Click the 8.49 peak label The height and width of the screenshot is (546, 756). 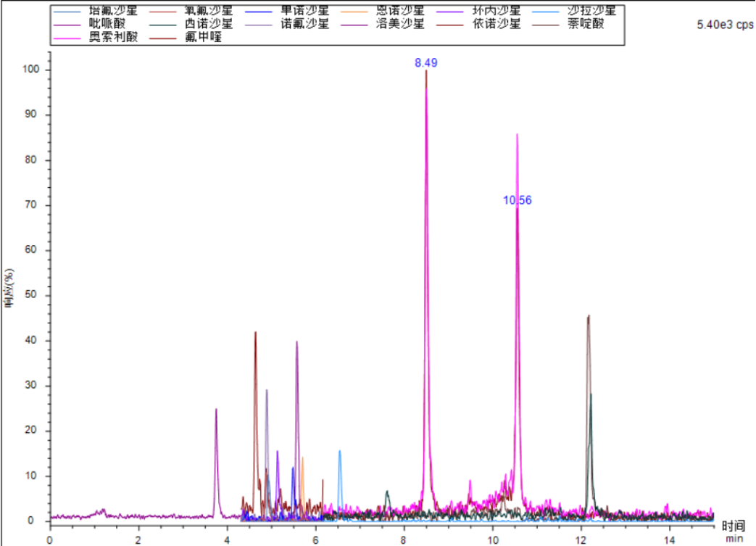click(425, 63)
